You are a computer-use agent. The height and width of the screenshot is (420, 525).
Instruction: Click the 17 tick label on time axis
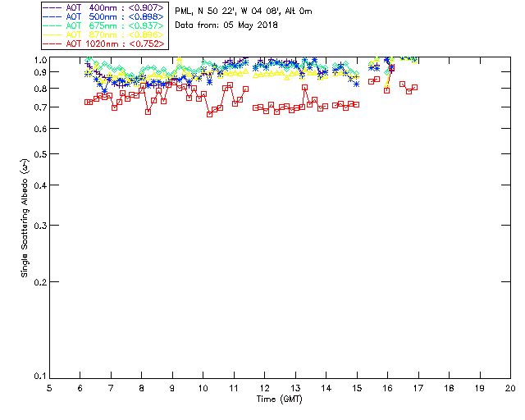(x=418, y=388)
